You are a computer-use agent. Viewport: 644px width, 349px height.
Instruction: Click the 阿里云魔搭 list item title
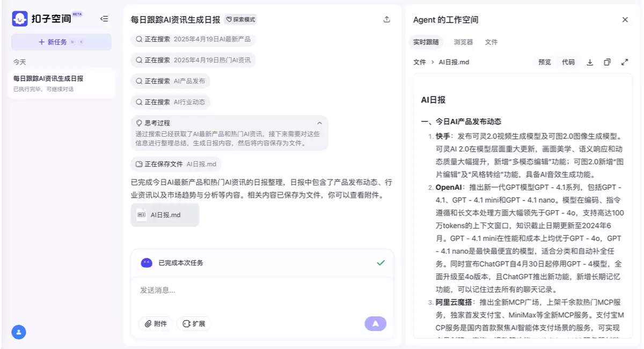click(x=453, y=303)
